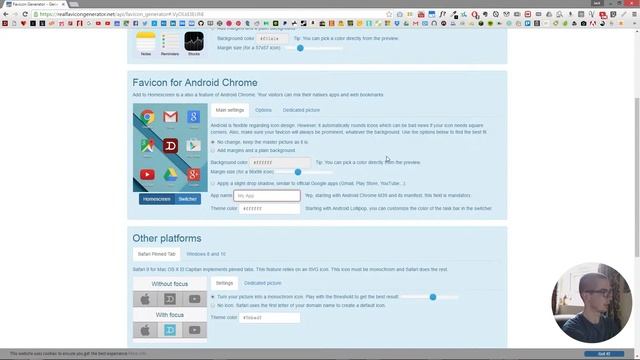Click the Safari Theme color field
The image size is (640, 360).
[x=269, y=318]
